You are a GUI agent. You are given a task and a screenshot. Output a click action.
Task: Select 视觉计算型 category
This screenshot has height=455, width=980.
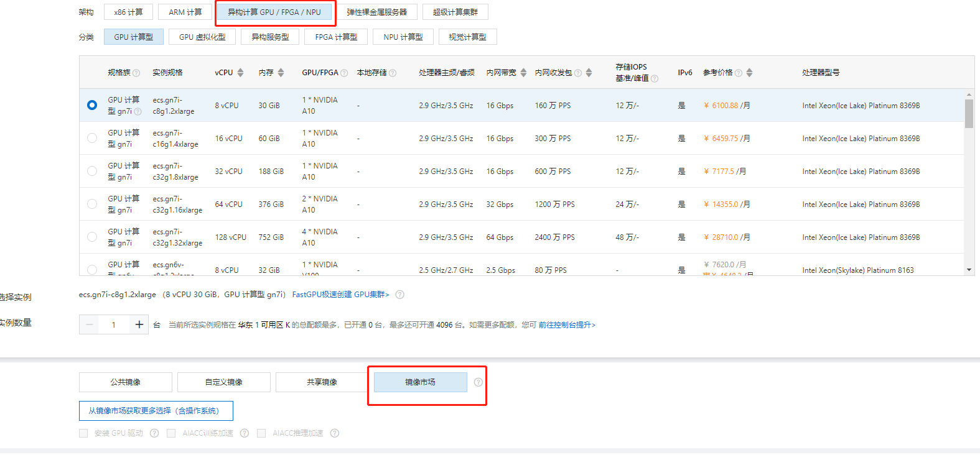click(x=468, y=37)
